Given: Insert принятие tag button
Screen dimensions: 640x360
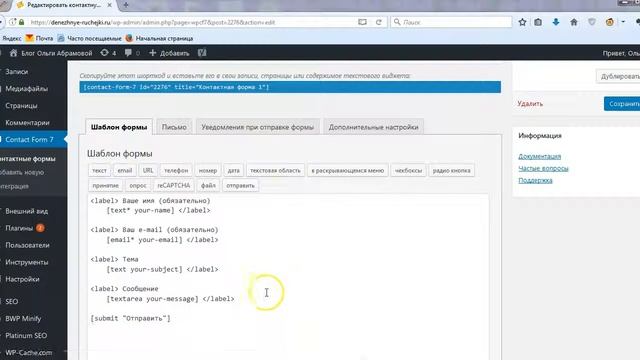Looking at the screenshot, I should tap(105, 185).
